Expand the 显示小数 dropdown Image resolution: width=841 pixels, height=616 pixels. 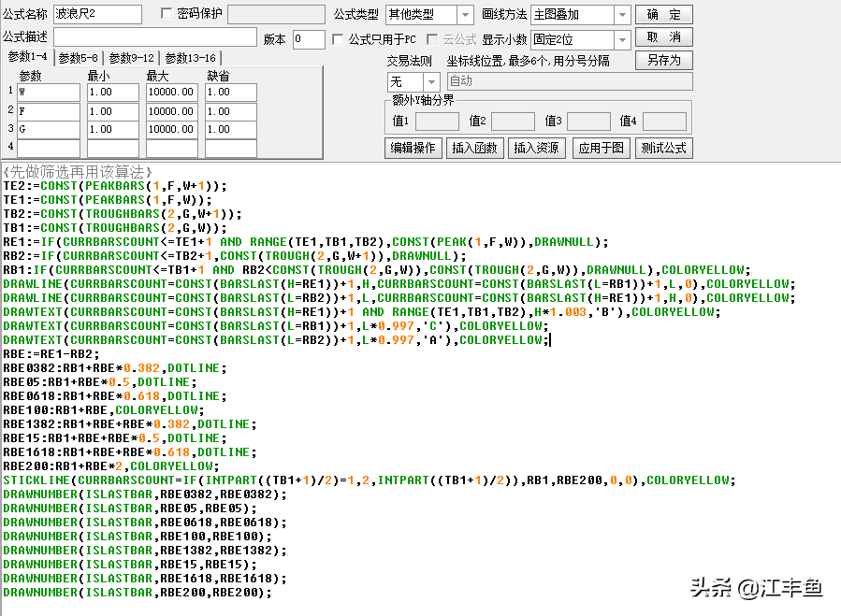(x=622, y=39)
